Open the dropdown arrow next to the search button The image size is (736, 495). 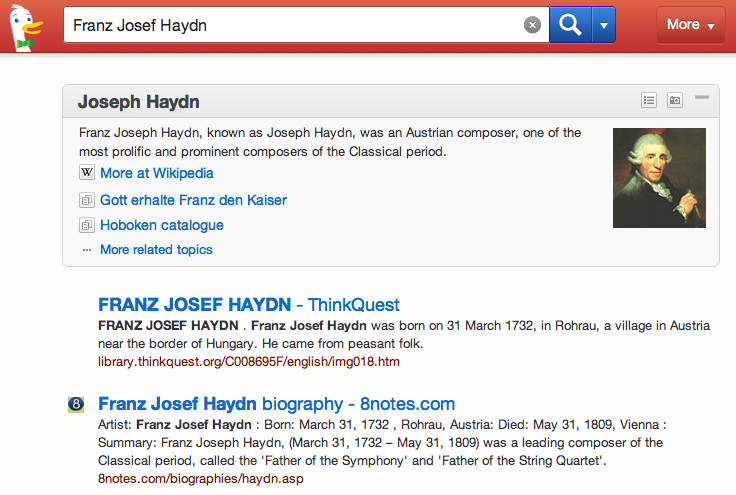pos(604,25)
